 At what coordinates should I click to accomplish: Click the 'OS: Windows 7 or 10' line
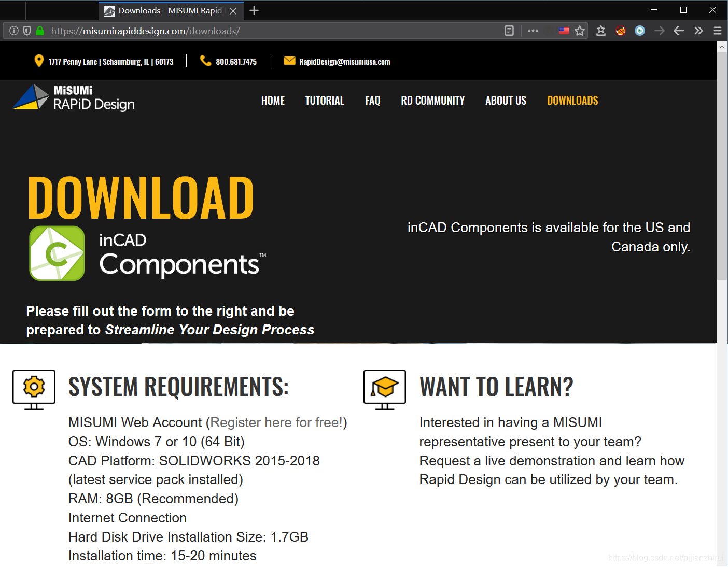(x=157, y=442)
